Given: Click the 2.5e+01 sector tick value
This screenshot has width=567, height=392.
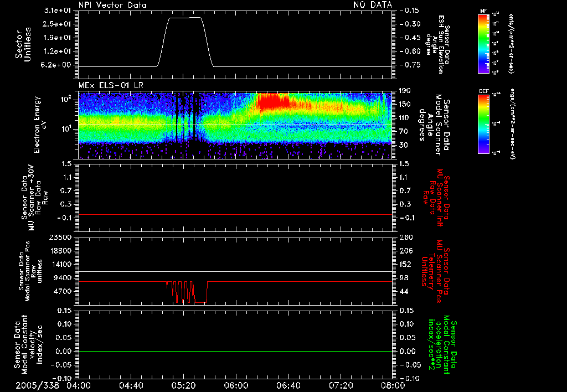Looking at the screenshot, I should pos(58,24).
